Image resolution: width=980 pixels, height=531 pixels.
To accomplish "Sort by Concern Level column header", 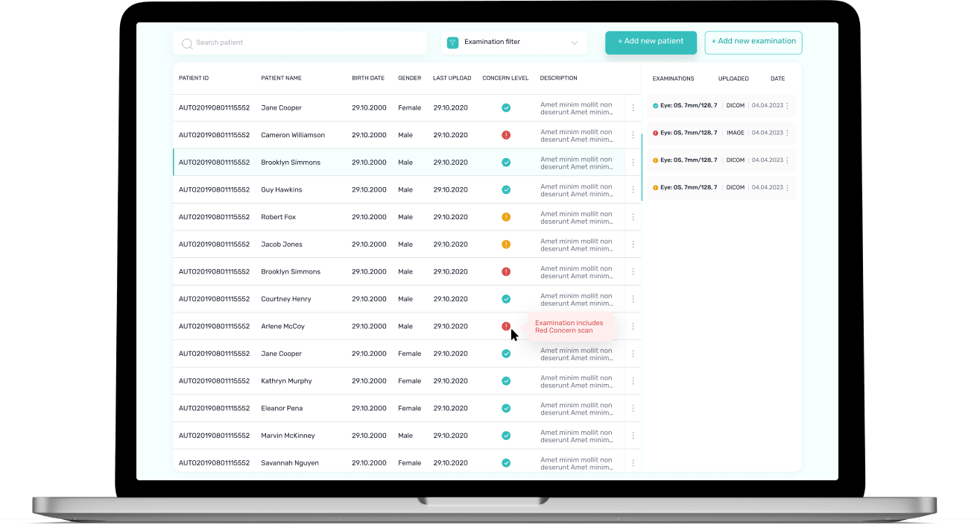I will pyautogui.click(x=505, y=78).
